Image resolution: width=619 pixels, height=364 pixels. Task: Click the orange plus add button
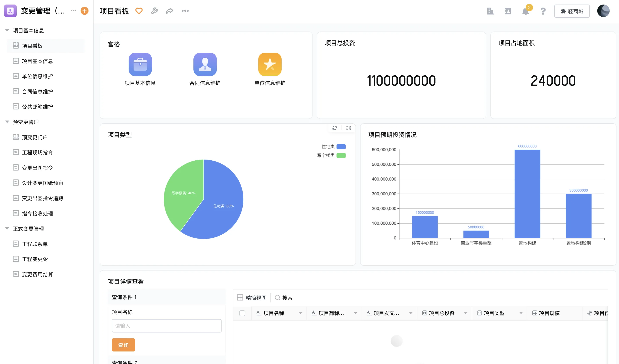(x=84, y=11)
